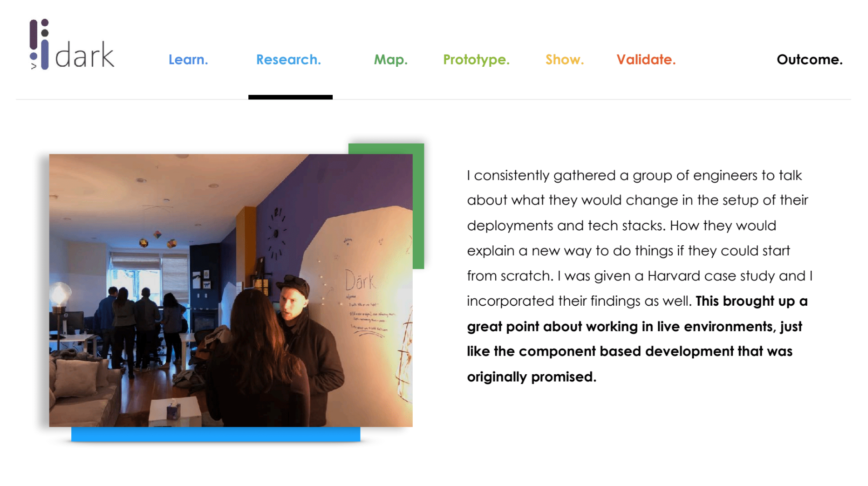Image resolution: width=868 pixels, height=486 pixels.
Task: Navigate to the Validate. tab
Action: (646, 60)
